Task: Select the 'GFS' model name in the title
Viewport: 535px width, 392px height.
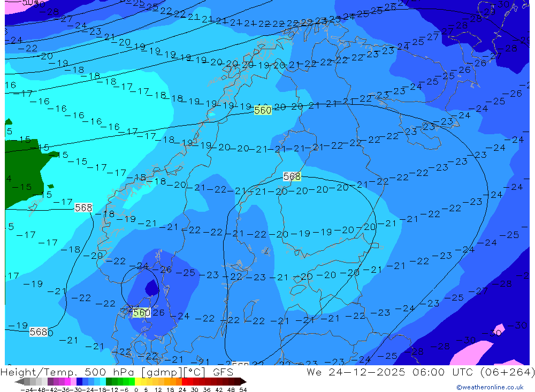Action: [x=223, y=372]
